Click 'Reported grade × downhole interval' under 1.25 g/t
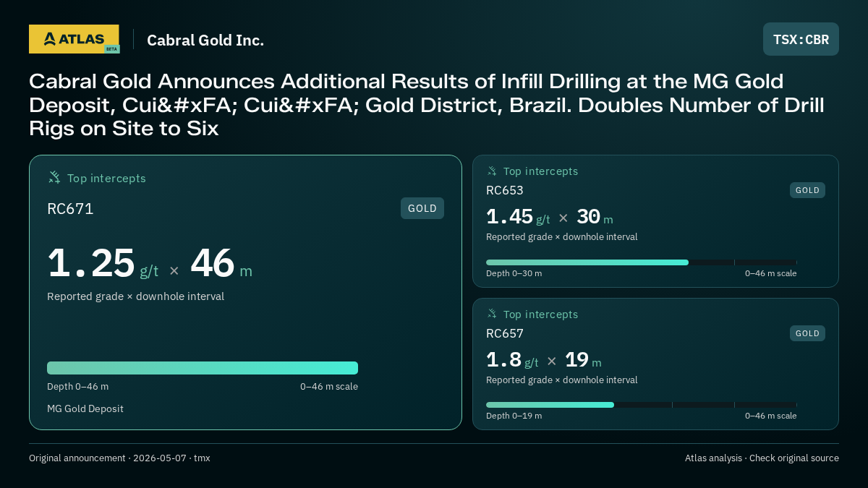868x488 pixels. tap(135, 296)
